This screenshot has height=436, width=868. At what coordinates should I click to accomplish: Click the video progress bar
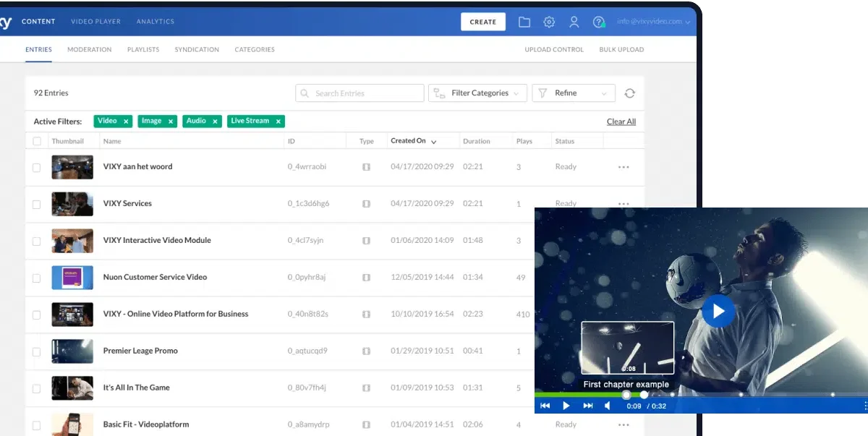coord(701,395)
